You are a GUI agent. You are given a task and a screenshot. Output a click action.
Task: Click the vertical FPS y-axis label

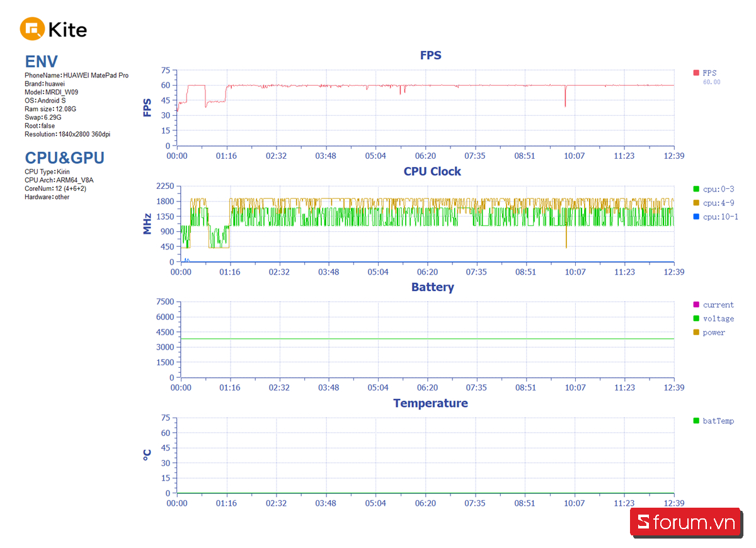(x=147, y=108)
